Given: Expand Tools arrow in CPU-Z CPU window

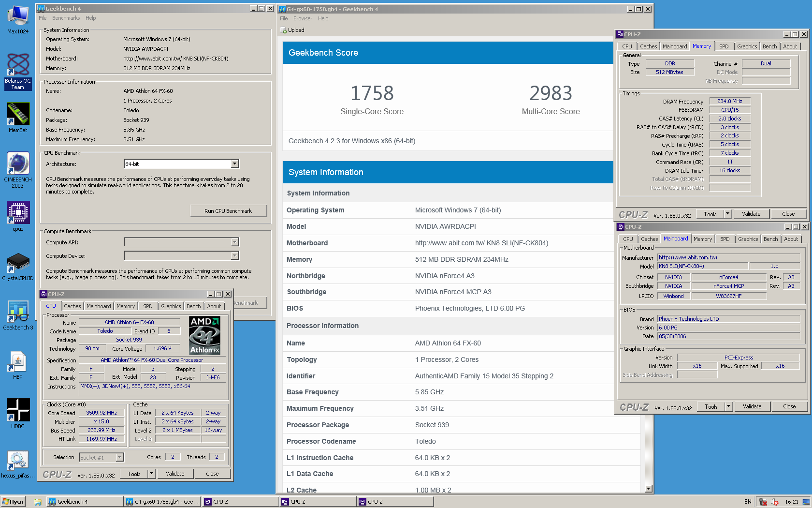Looking at the screenshot, I should [151, 474].
